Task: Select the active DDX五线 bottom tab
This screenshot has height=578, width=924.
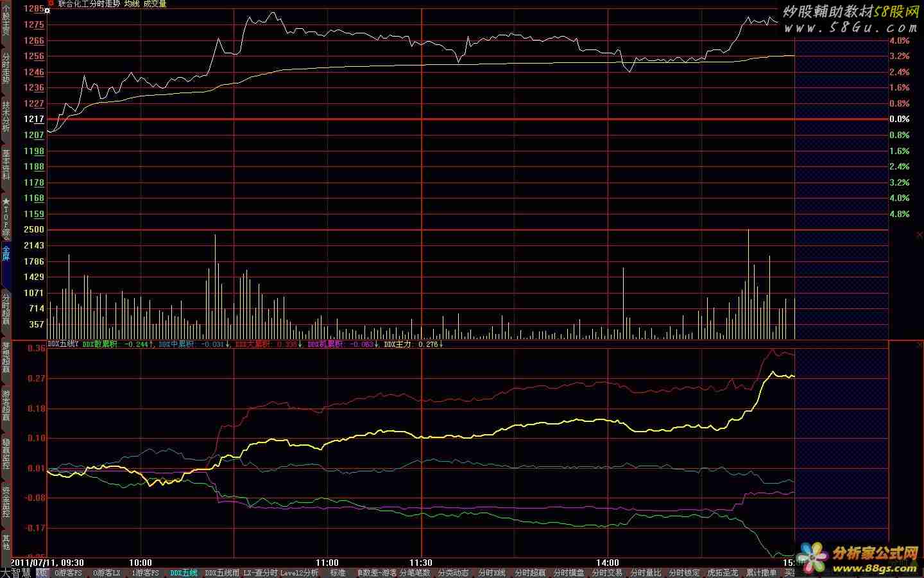Action: click(x=184, y=573)
